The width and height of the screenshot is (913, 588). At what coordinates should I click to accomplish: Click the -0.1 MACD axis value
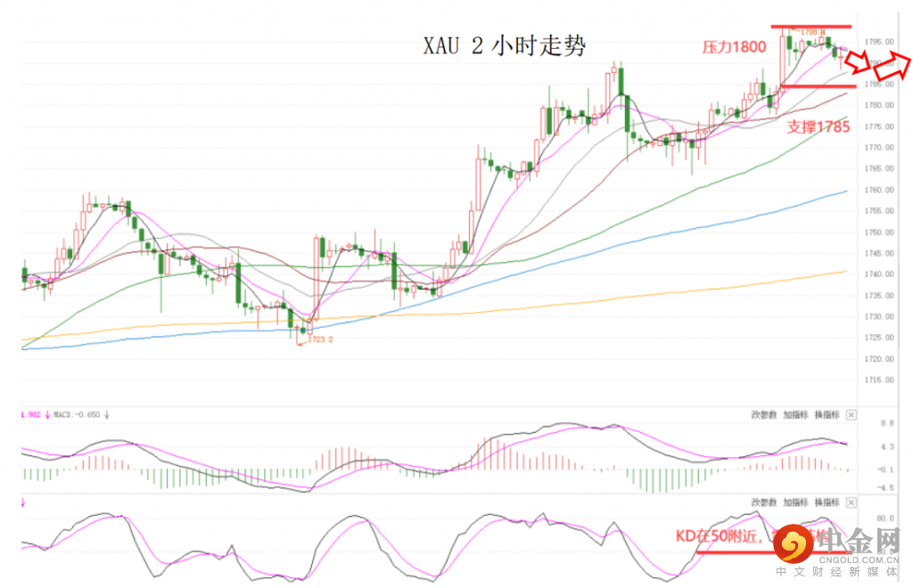click(x=885, y=470)
